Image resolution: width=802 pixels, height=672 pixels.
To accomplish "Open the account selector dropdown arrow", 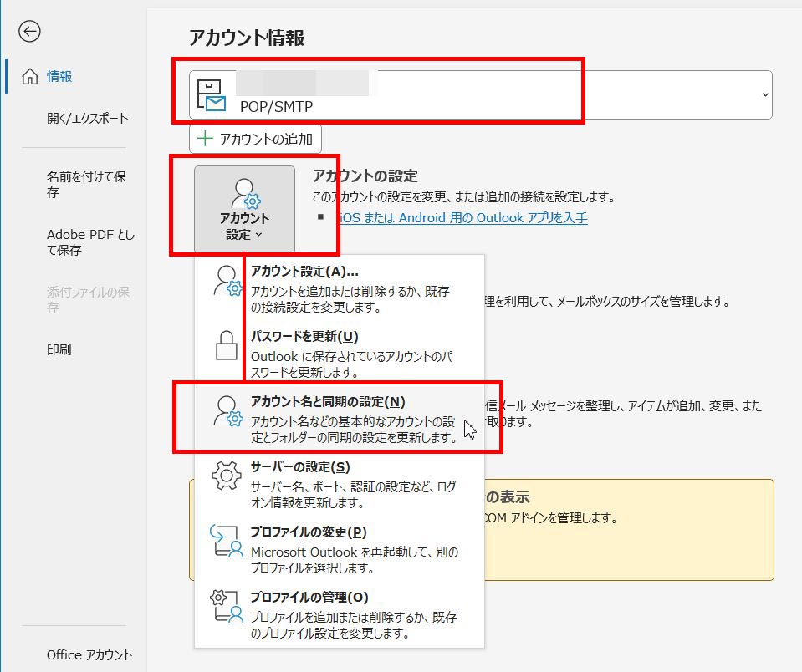I will 766,94.
